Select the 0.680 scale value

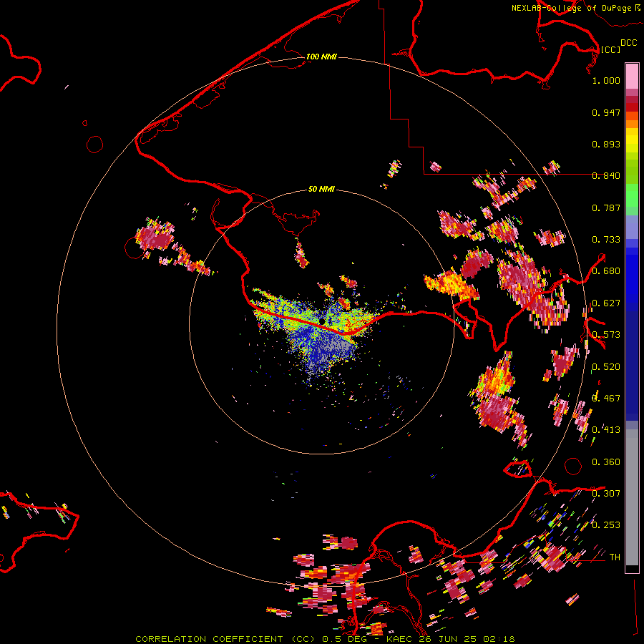pyautogui.click(x=606, y=271)
